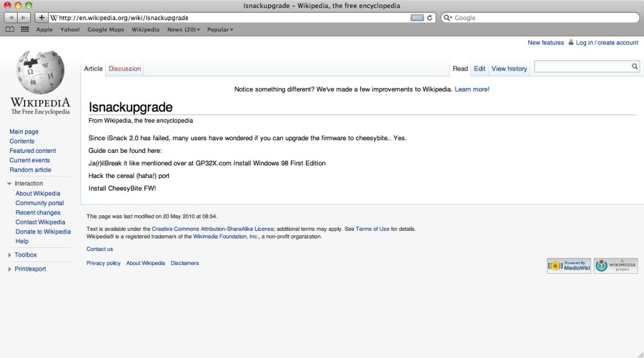Open the bookmarks book icon

(x=10, y=30)
